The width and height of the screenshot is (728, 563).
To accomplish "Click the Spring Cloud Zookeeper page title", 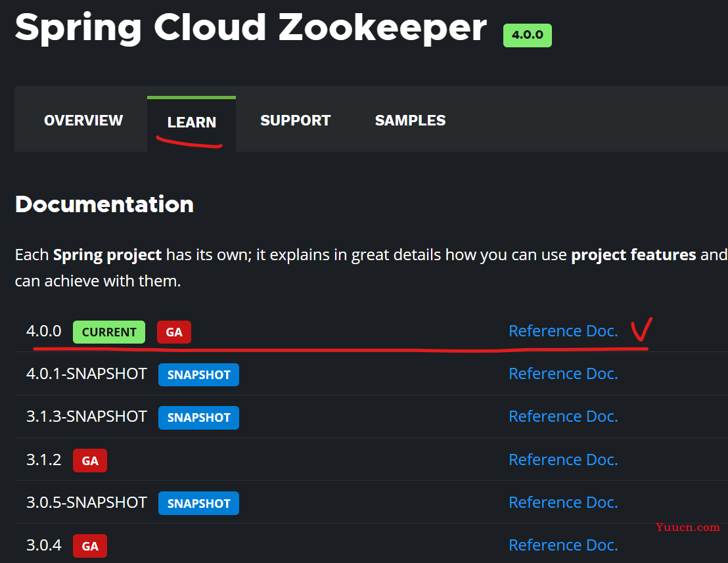I will pos(251,28).
